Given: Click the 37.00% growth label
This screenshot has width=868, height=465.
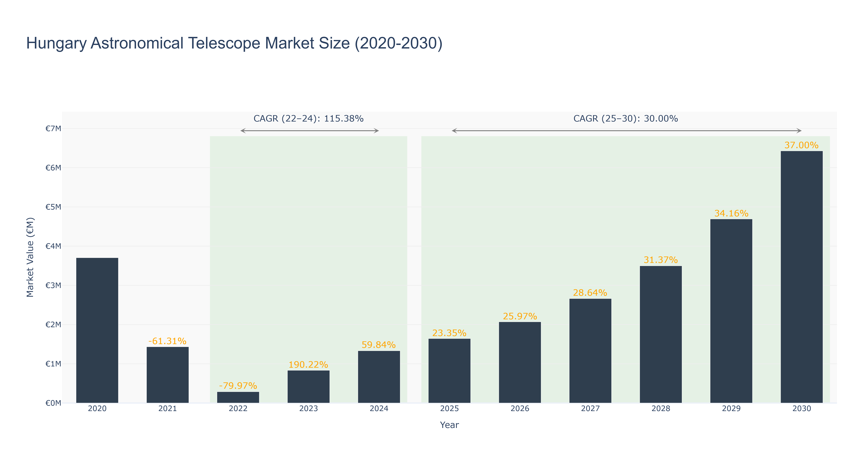Looking at the screenshot, I should [801, 145].
